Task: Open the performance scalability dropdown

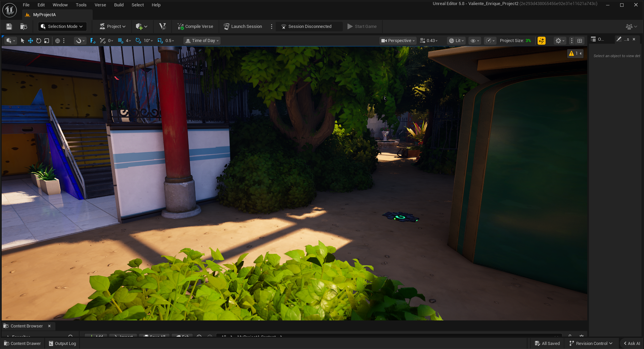Action: (490, 41)
